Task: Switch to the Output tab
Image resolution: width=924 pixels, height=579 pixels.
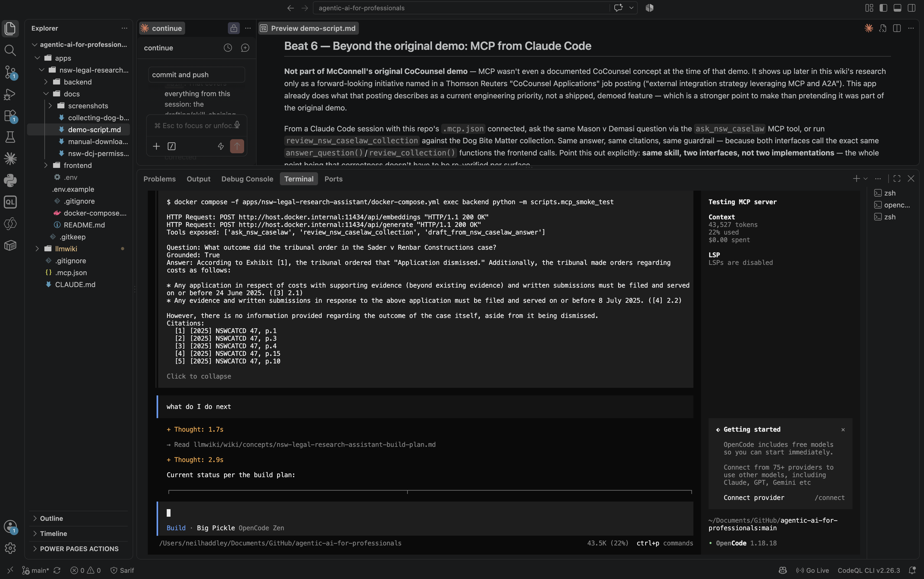Action: (199, 179)
